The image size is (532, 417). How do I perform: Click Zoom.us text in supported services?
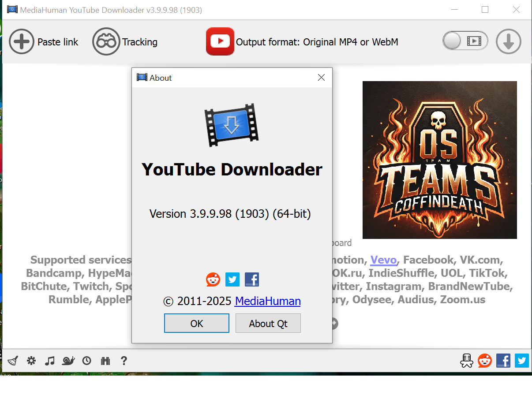pyautogui.click(x=463, y=300)
